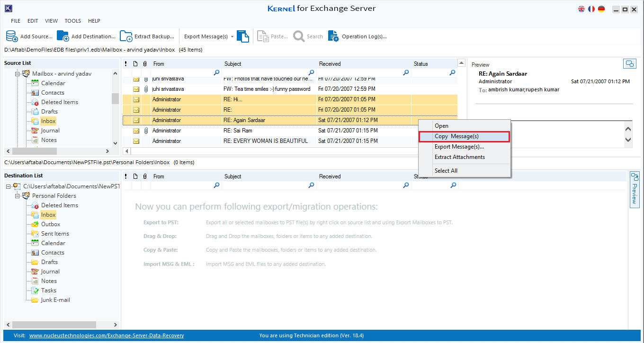Click scroll-up arrow of source message list

[x=462, y=63]
